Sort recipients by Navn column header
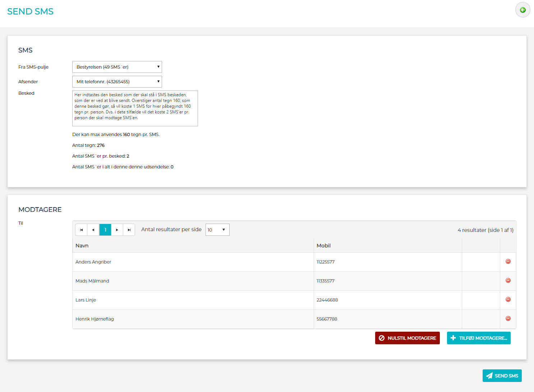The width and height of the screenshot is (534, 392). click(82, 246)
